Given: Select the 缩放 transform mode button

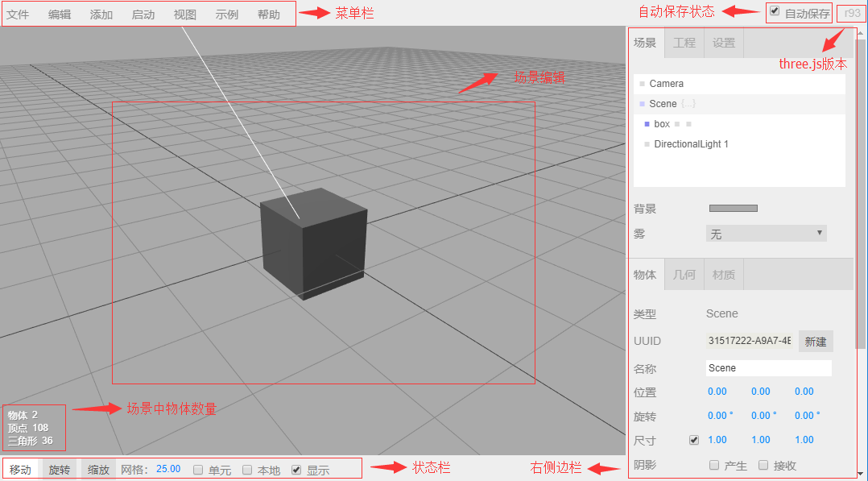Looking at the screenshot, I should pyautogui.click(x=99, y=470).
